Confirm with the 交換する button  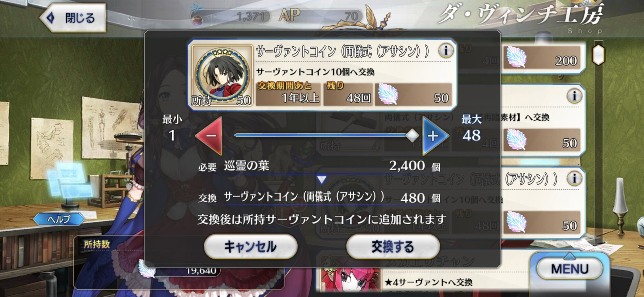click(x=393, y=247)
